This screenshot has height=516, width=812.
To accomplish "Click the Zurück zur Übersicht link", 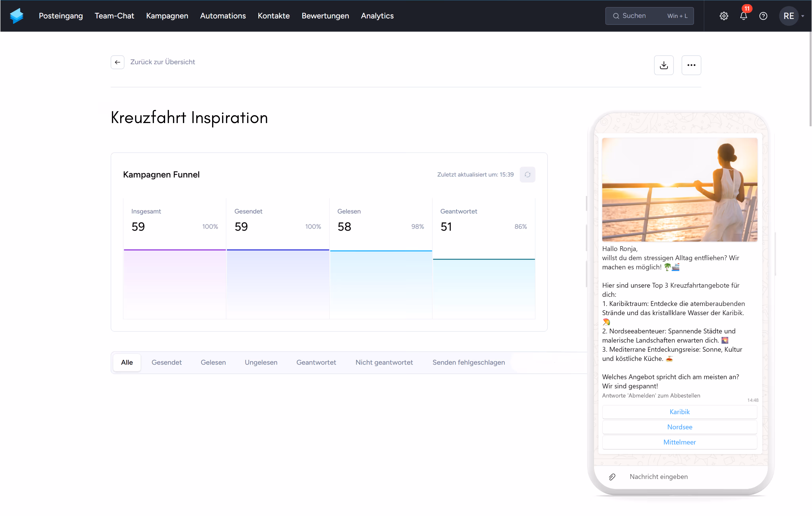I will coord(163,62).
